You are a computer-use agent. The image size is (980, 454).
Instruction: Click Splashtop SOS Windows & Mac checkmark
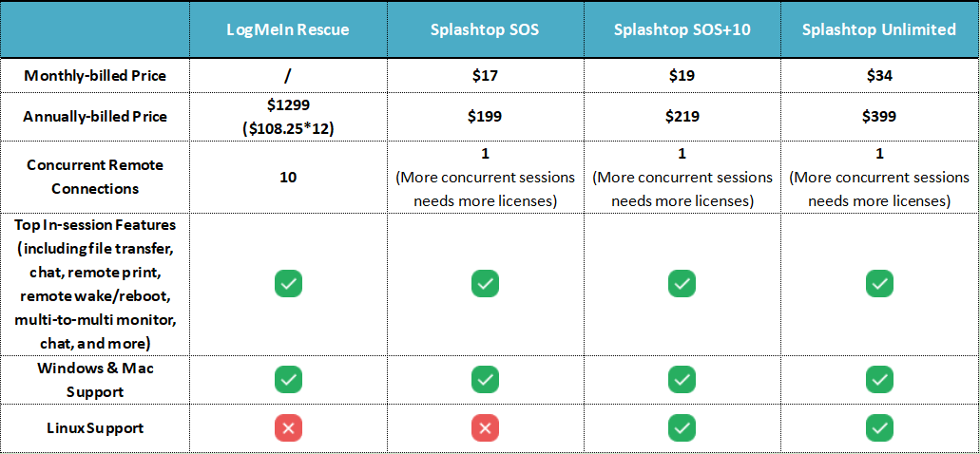[485, 380]
